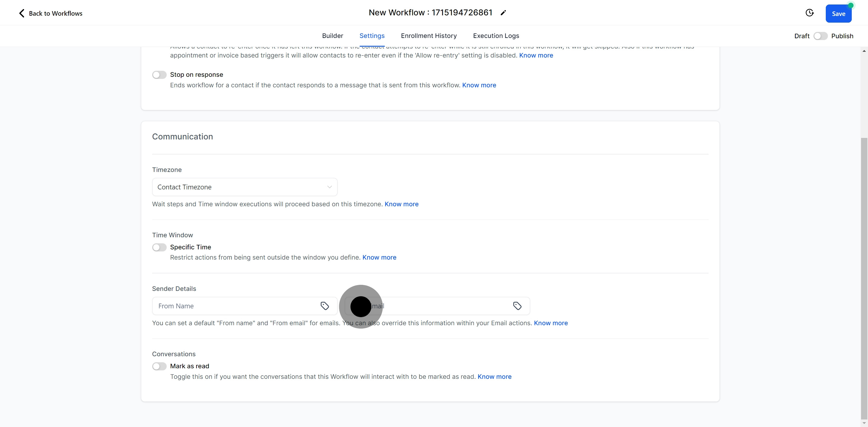Click the From Name input field

pyautogui.click(x=236, y=306)
